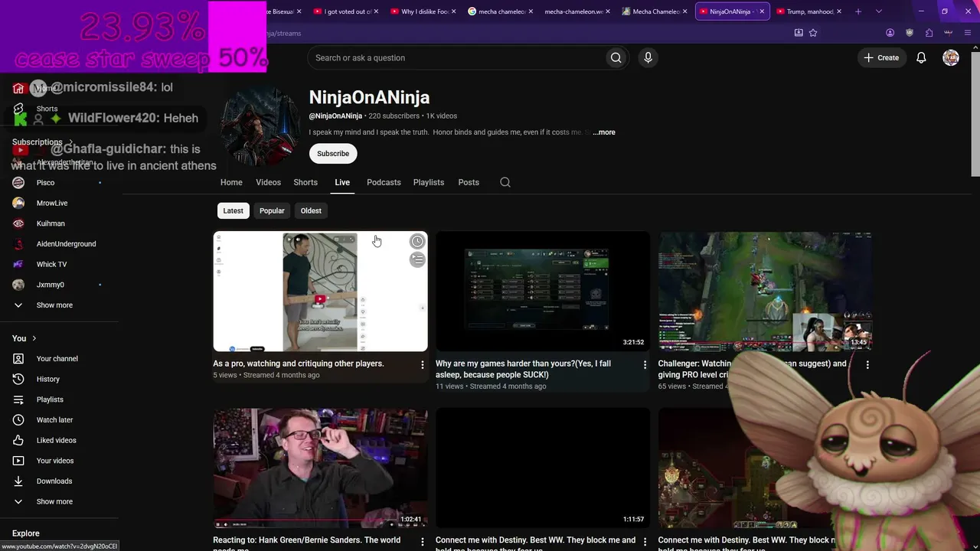Open browser hamburger application menu

point(969,33)
